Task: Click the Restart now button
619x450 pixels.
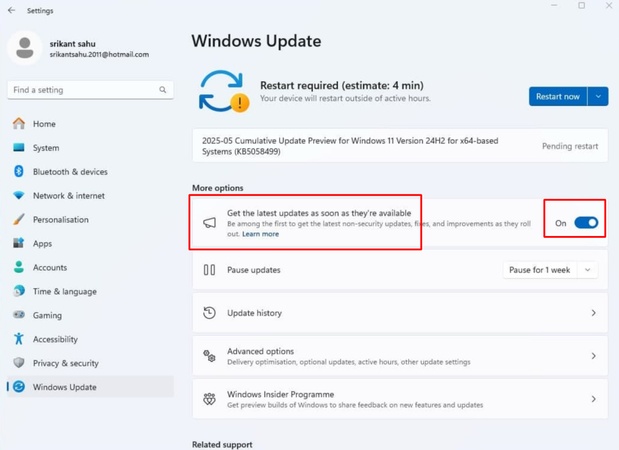Action: (558, 97)
